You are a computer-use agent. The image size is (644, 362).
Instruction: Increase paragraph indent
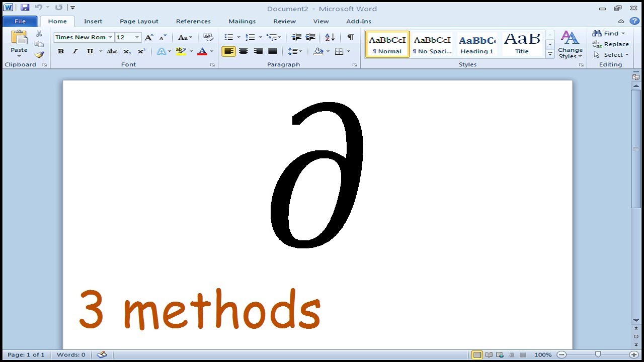point(310,37)
